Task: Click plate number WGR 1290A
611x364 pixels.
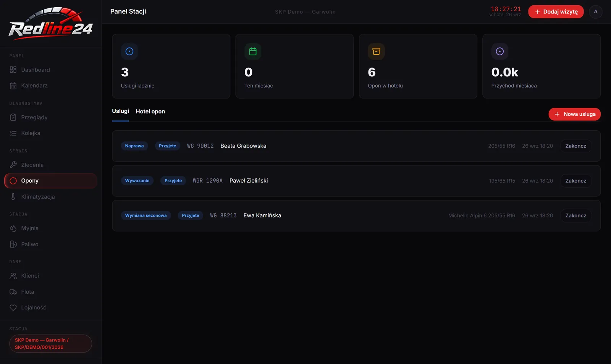Action: pyautogui.click(x=207, y=181)
